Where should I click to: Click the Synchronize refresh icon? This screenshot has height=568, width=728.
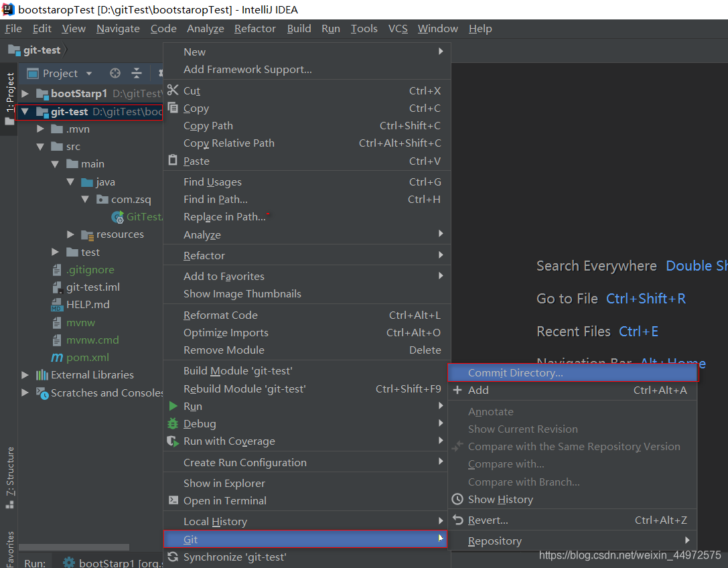[173, 557]
